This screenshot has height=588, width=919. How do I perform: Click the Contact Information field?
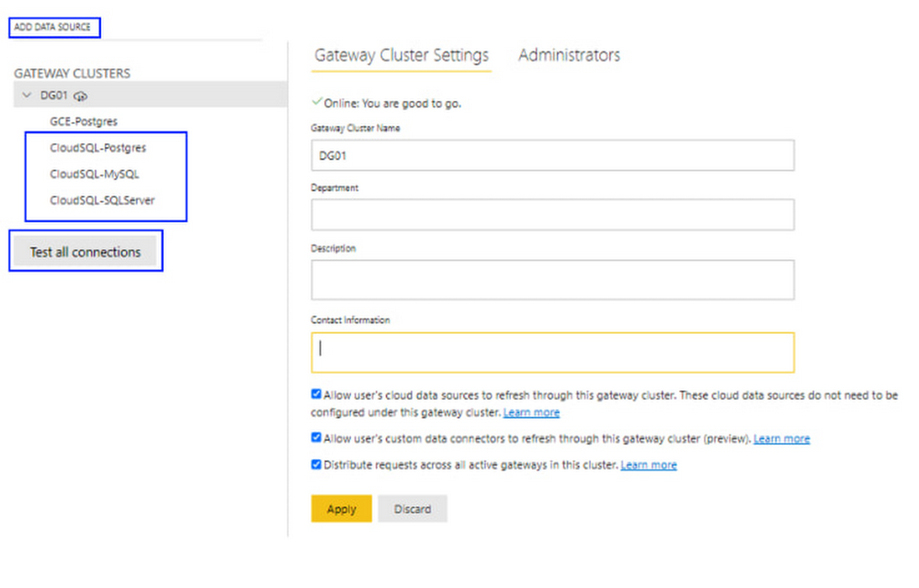552,352
